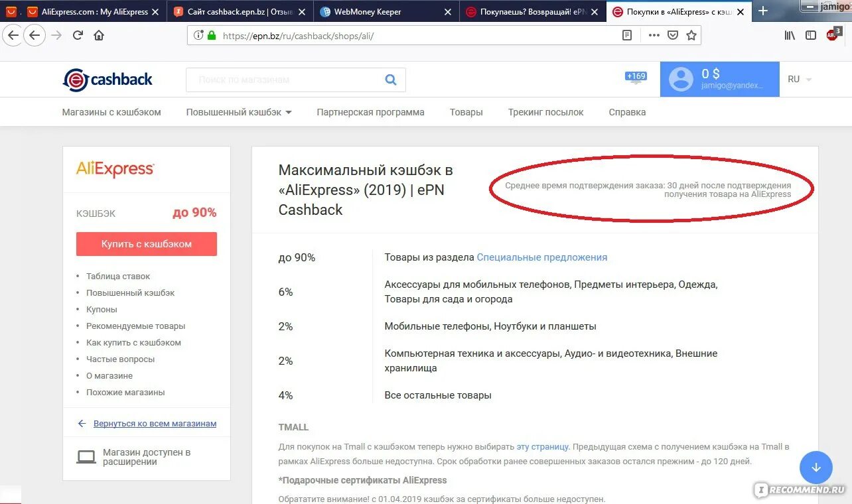The width and height of the screenshot is (852, 504).
Task: Open О магазине sidebar link
Action: coord(109,375)
